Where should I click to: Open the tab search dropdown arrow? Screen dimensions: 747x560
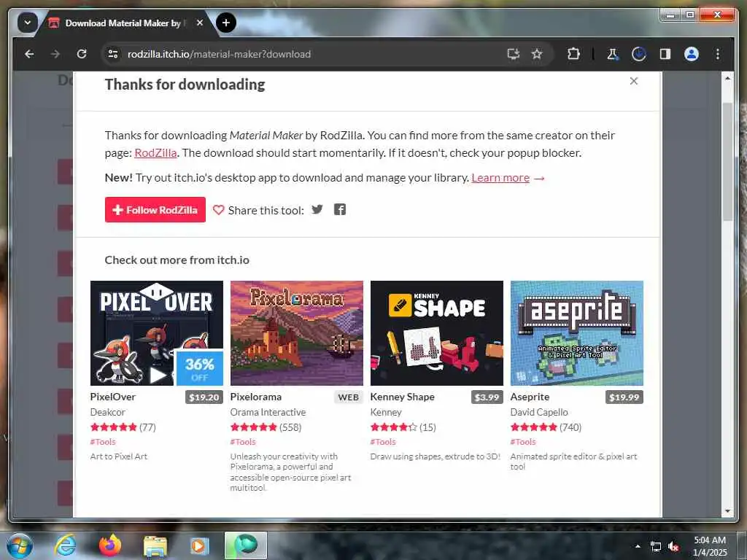pyautogui.click(x=27, y=23)
